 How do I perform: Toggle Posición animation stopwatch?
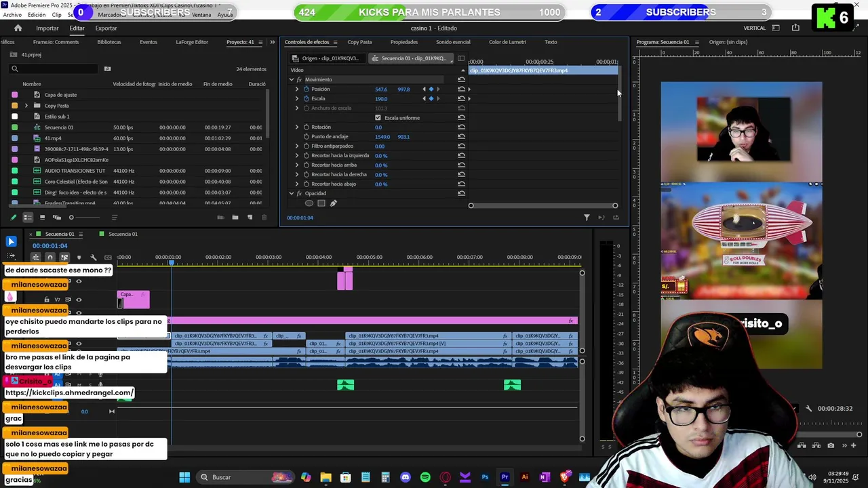coord(307,89)
